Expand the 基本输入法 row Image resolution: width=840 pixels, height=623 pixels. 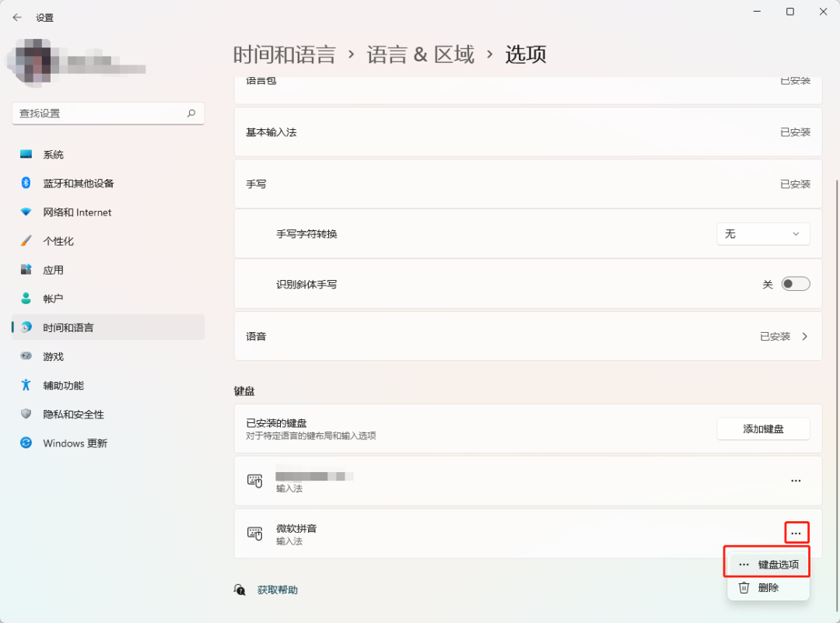coord(527,132)
